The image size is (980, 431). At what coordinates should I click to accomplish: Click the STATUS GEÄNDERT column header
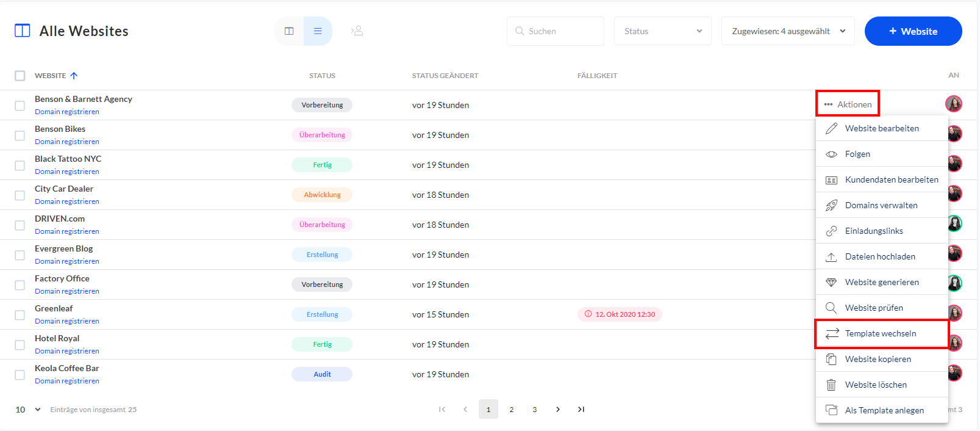(x=445, y=76)
